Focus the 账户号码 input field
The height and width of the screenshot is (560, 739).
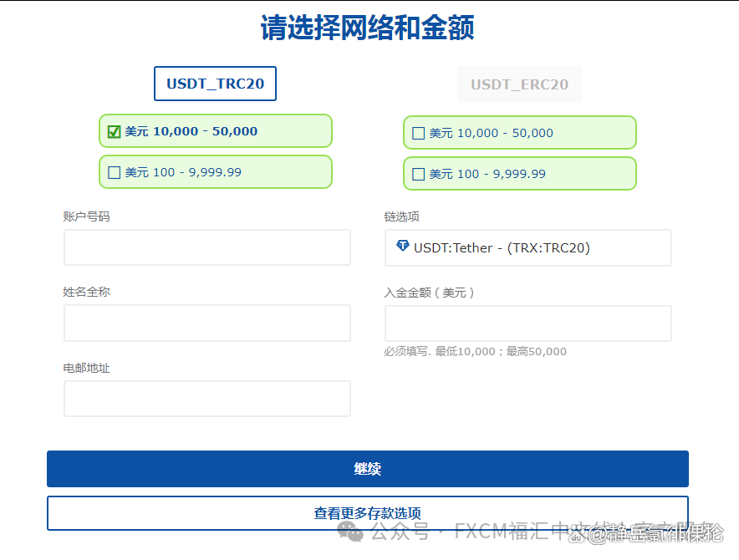[x=207, y=247]
